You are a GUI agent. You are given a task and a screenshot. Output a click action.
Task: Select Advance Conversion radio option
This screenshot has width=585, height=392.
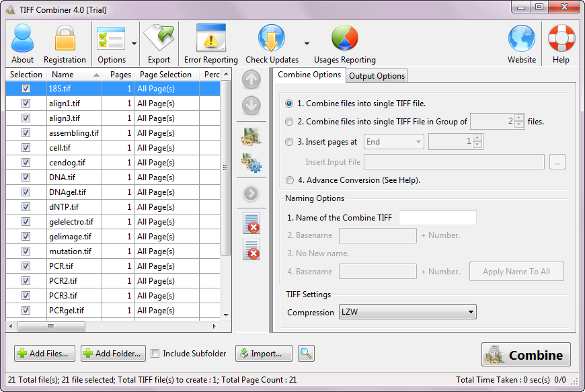289,180
